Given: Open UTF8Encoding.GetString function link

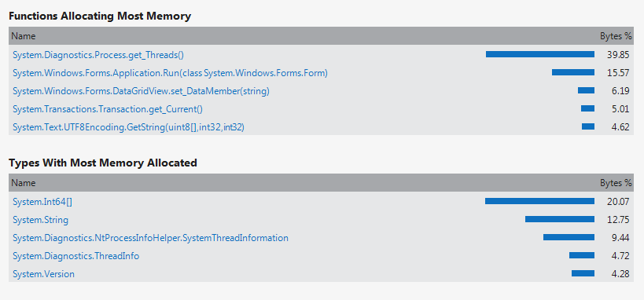Looking at the screenshot, I should tap(128, 127).
